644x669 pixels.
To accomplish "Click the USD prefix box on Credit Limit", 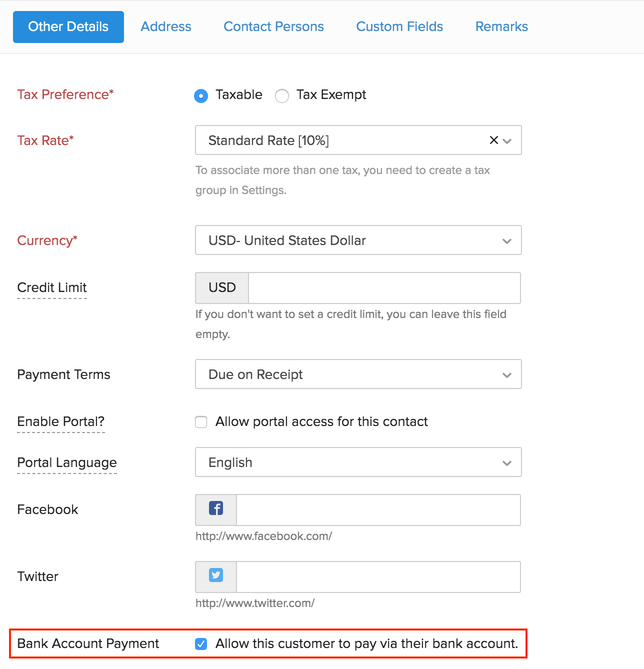I will [221, 288].
